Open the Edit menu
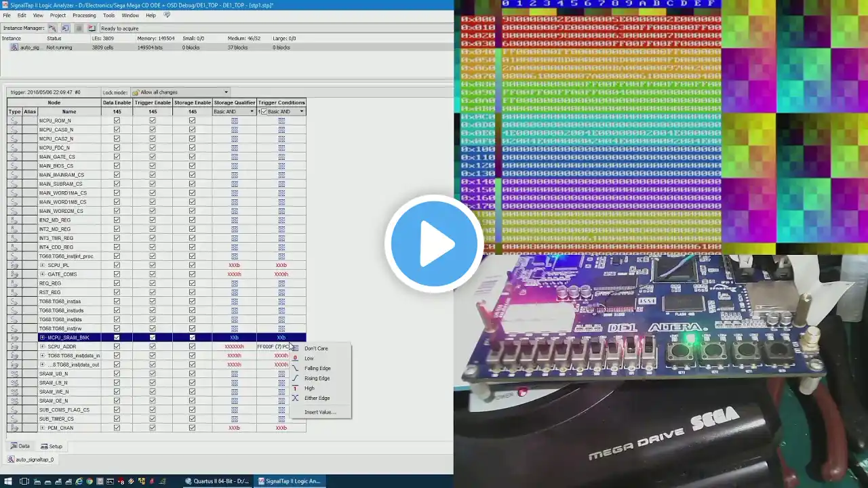Viewport: 868px width, 488px height. pos(22,15)
